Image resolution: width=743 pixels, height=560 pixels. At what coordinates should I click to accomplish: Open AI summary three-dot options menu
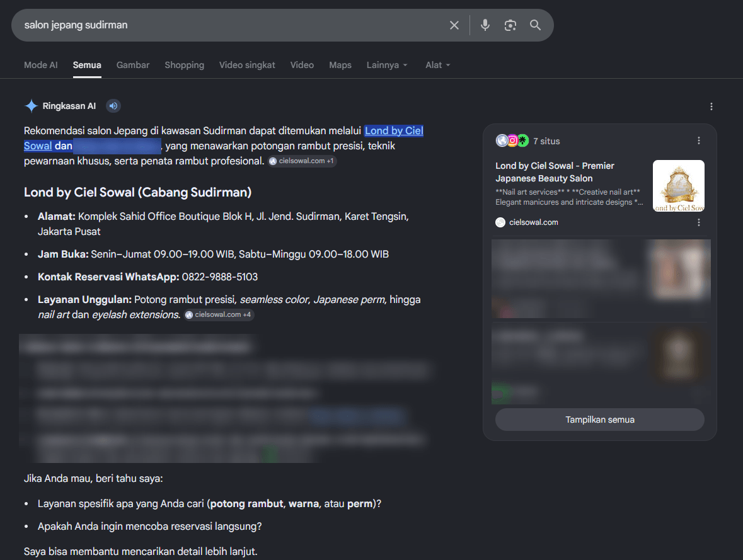click(x=711, y=106)
